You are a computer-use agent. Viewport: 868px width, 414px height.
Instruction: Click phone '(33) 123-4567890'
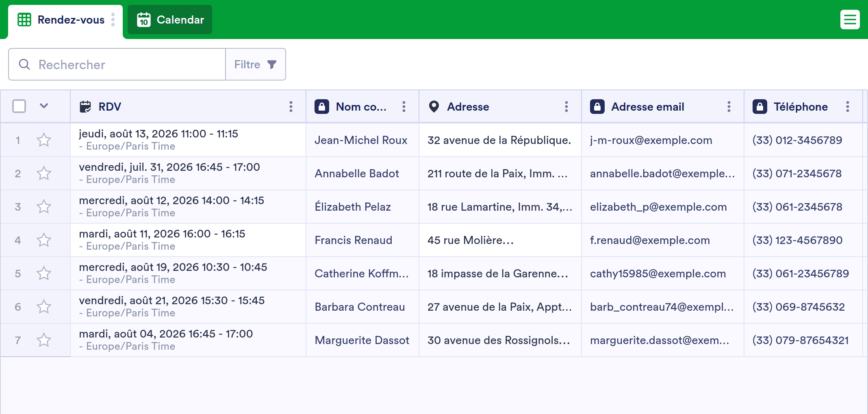[797, 240]
